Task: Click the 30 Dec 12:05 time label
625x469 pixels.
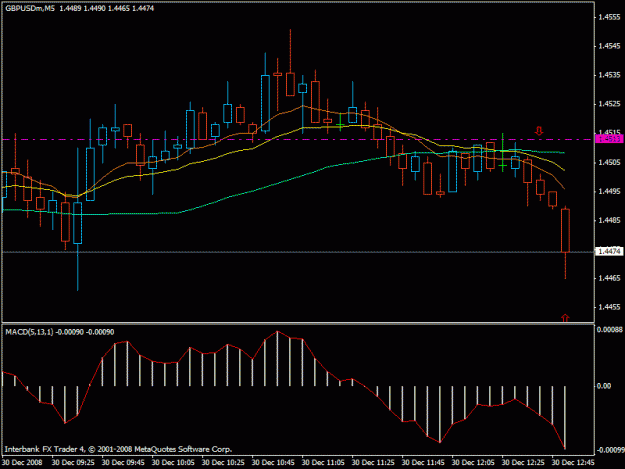Action: click(x=473, y=463)
